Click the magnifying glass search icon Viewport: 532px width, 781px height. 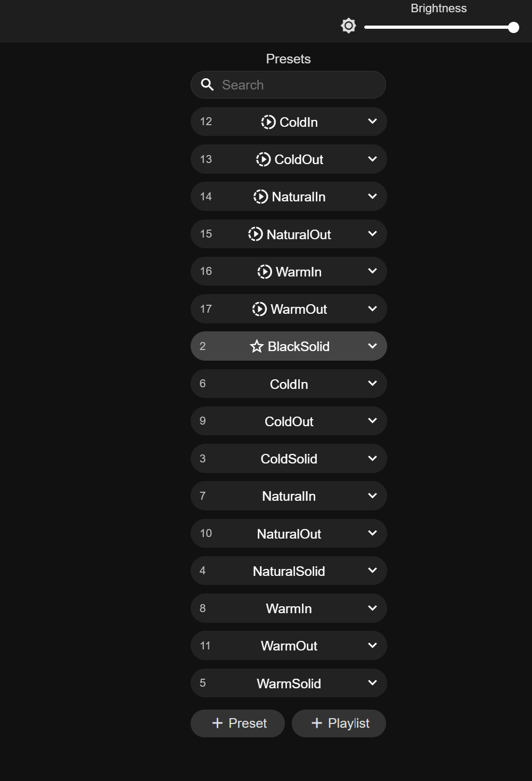207,85
